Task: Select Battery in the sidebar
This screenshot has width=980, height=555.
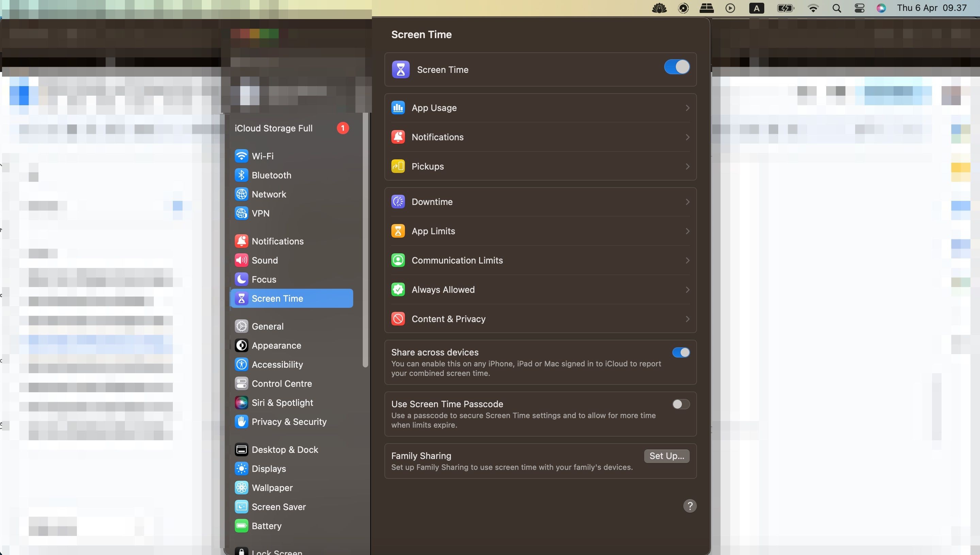Action: point(292,525)
